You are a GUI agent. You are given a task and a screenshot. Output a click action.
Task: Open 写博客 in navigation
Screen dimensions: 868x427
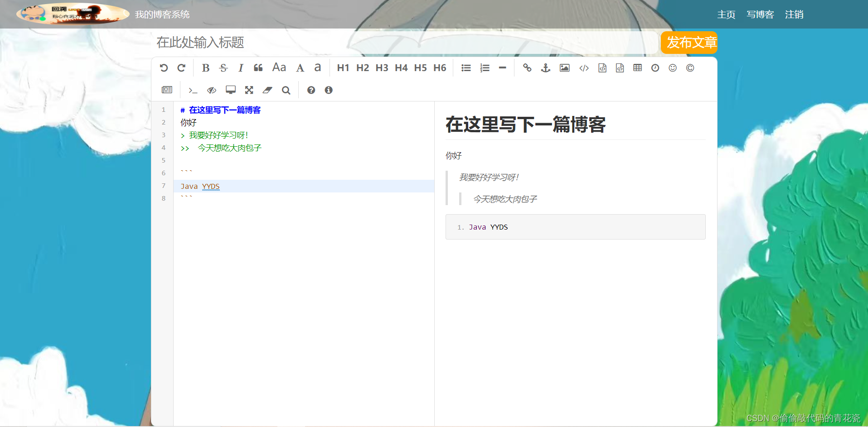click(x=760, y=14)
